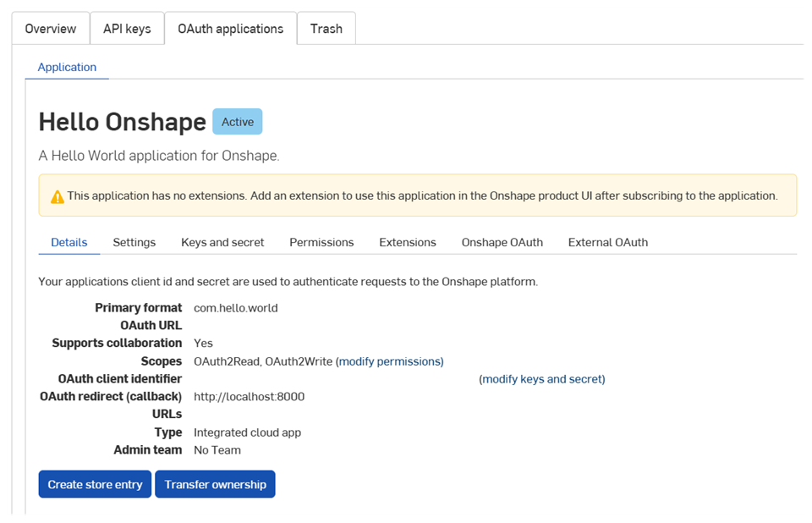Switch to the API keys tab
The width and height of the screenshot is (812, 523).
click(x=127, y=29)
